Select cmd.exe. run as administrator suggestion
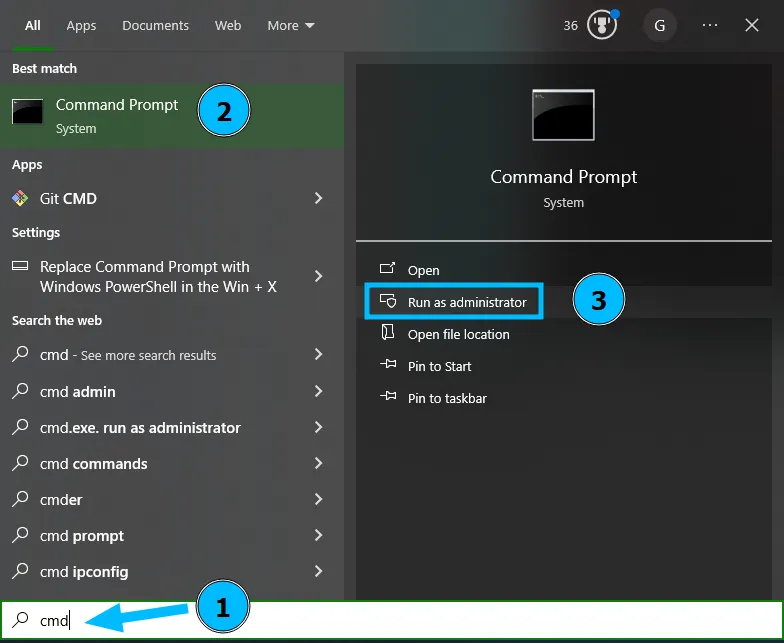Viewport: 784px width, 643px height. coord(172,428)
